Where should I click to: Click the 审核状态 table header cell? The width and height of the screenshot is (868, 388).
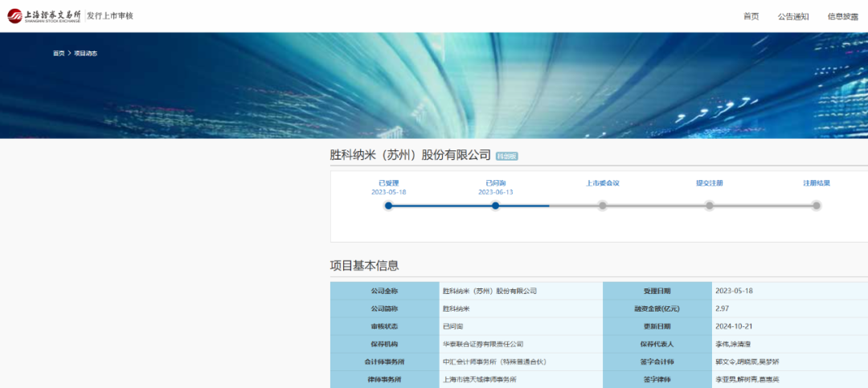(x=385, y=327)
